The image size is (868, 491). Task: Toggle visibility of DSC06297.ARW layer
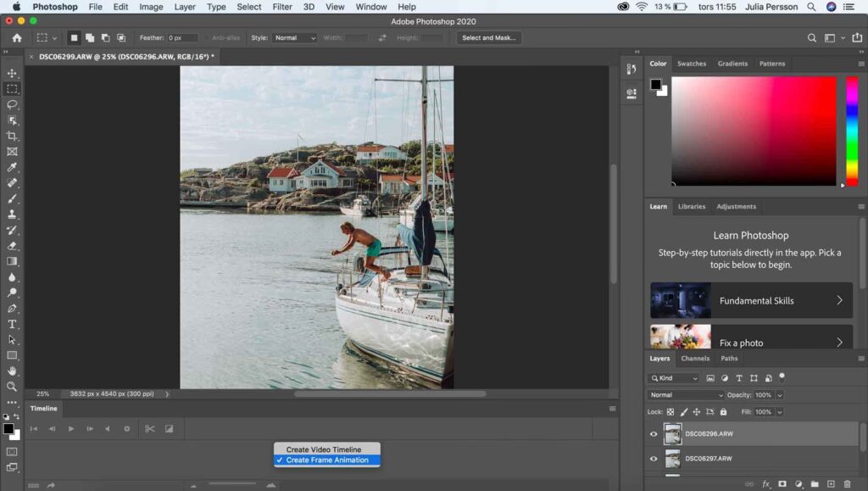654,459
